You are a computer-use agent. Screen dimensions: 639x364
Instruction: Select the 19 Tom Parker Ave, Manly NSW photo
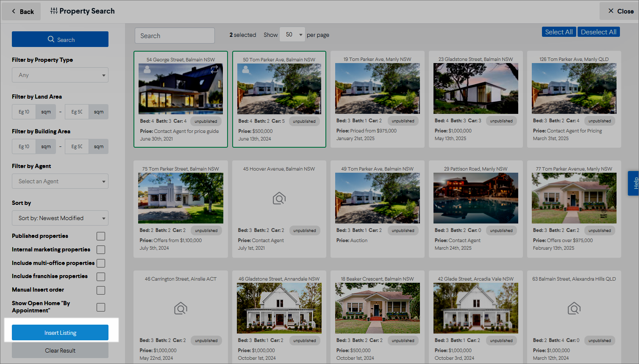[x=378, y=88]
